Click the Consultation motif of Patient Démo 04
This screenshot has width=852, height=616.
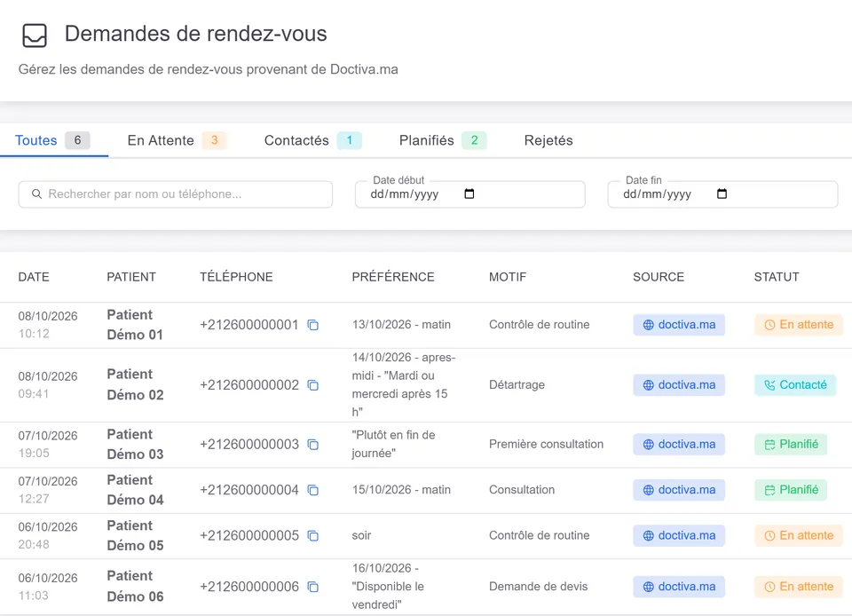(x=522, y=489)
